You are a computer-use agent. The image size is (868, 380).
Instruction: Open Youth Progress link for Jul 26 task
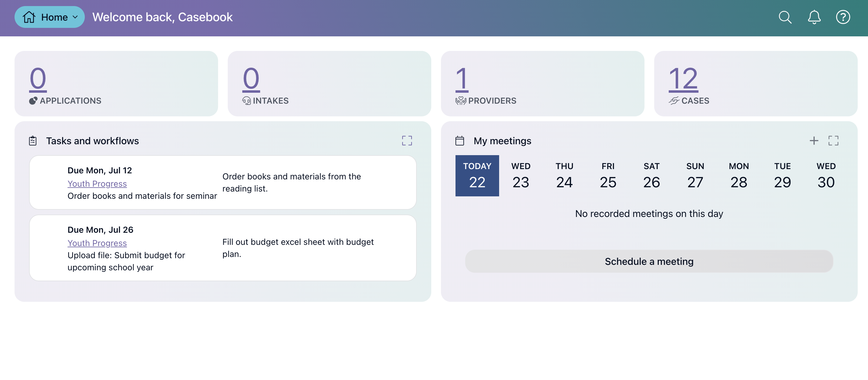pos(97,243)
